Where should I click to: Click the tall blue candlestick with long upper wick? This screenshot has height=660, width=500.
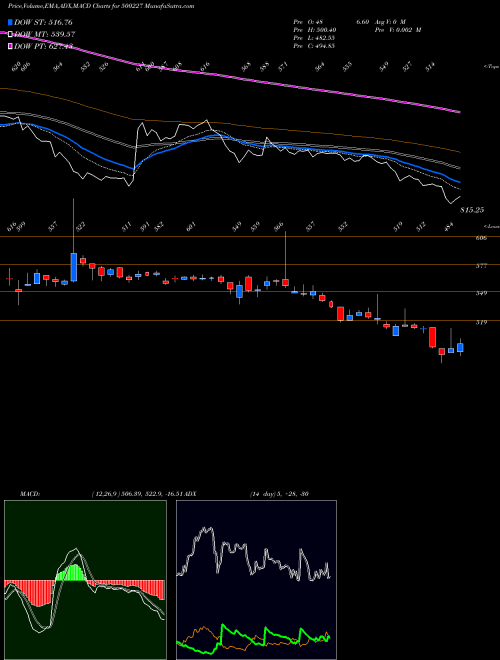tap(74, 267)
